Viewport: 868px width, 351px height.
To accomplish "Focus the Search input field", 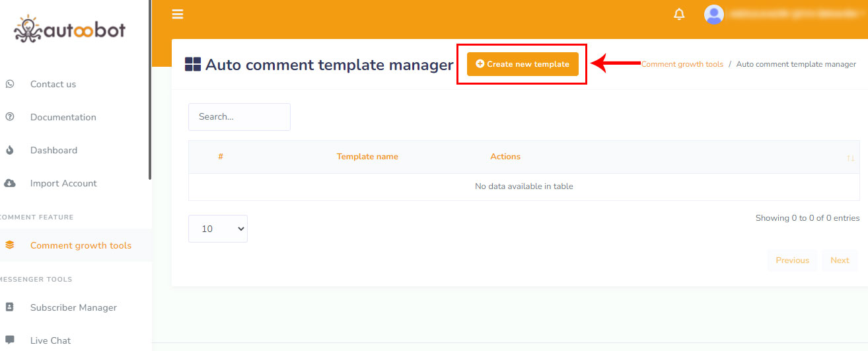I will tap(239, 117).
